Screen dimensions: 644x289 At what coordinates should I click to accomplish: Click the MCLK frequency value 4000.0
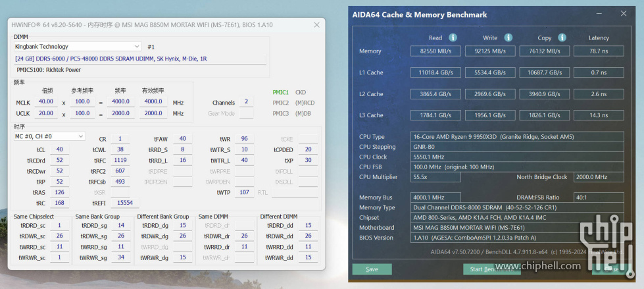pos(120,101)
